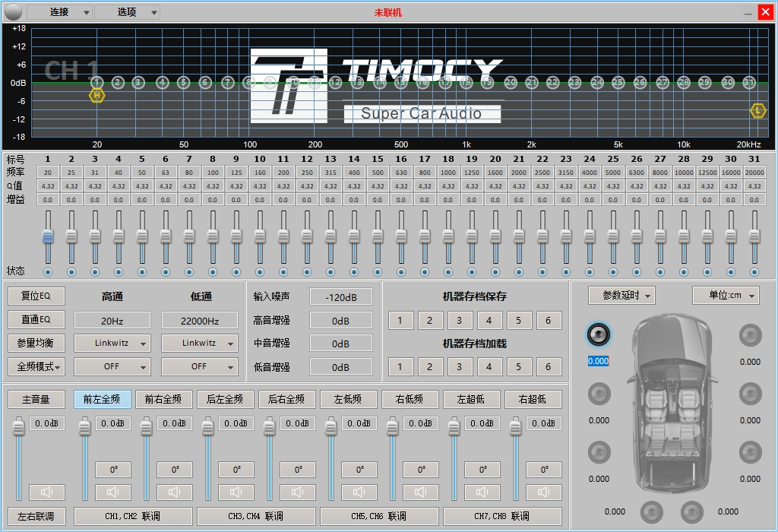The height and width of the screenshot is (532, 778).
Task: Mute the 左低频 channel
Action: (x=359, y=492)
